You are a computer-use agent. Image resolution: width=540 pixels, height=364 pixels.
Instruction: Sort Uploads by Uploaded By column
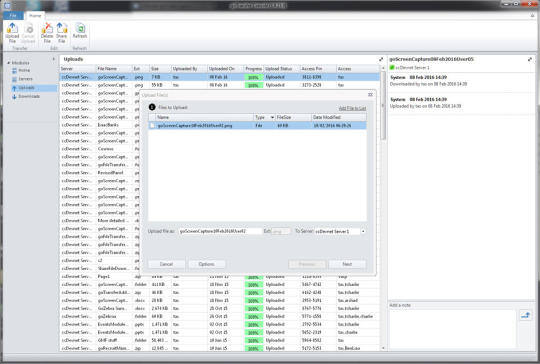point(189,69)
